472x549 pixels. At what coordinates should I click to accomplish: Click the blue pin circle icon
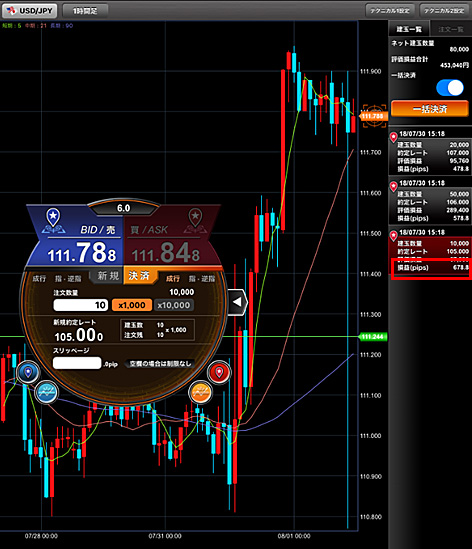coord(28,372)
